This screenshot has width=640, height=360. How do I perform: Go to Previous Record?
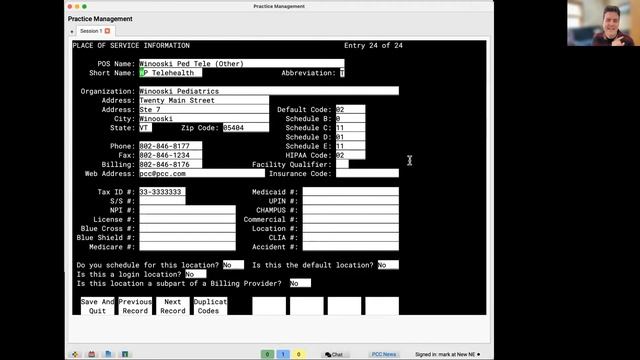click(135, 306)
